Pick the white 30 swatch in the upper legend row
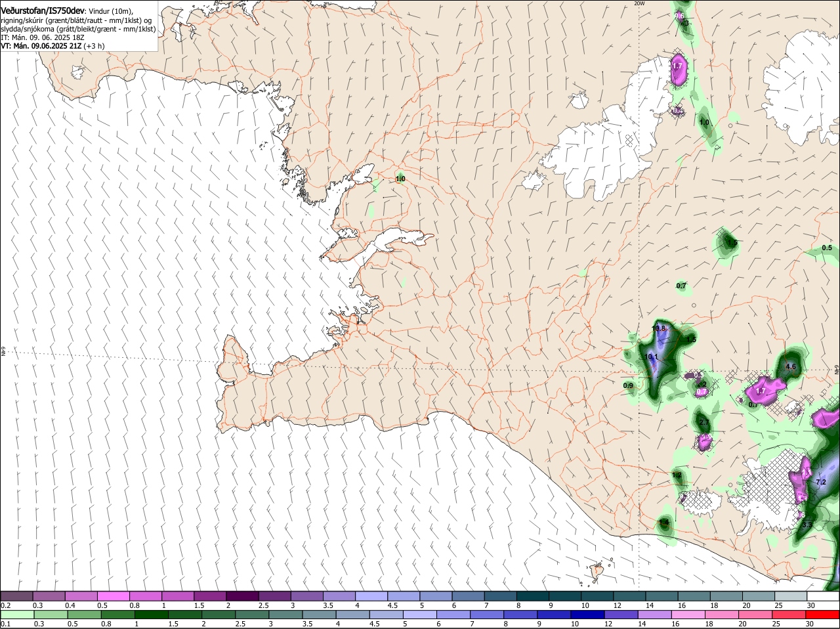Screen dimensions: 840x629 (x=823, y=596)
